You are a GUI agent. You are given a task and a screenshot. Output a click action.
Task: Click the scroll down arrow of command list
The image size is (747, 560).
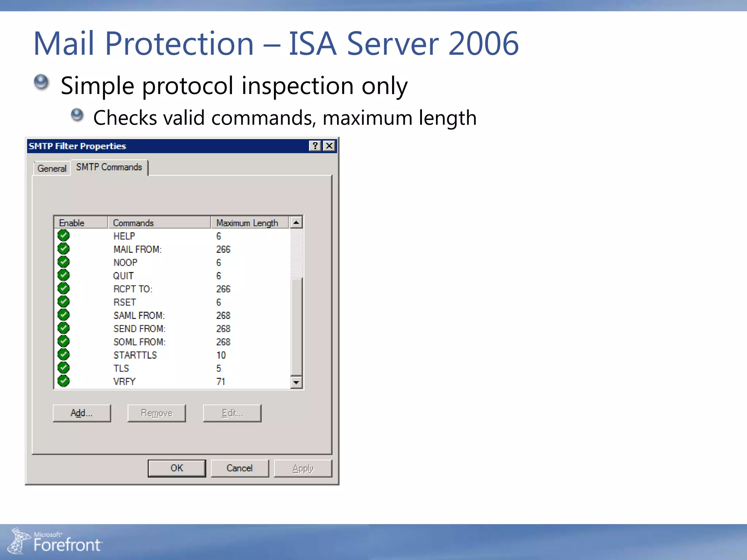[x=297, y=382]
